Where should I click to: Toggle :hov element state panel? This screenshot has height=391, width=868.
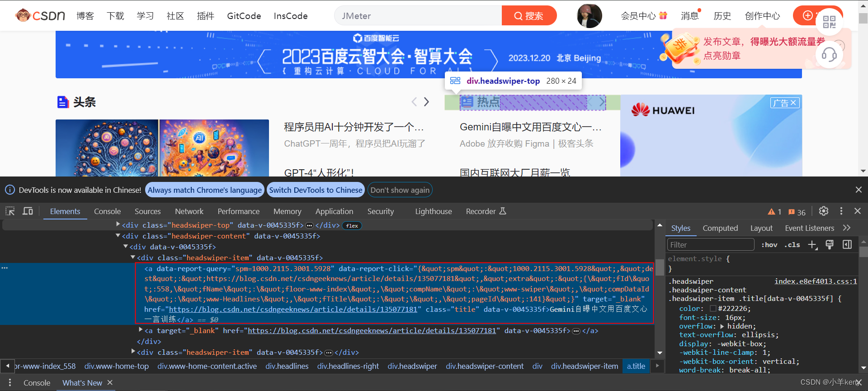[769, 245]
